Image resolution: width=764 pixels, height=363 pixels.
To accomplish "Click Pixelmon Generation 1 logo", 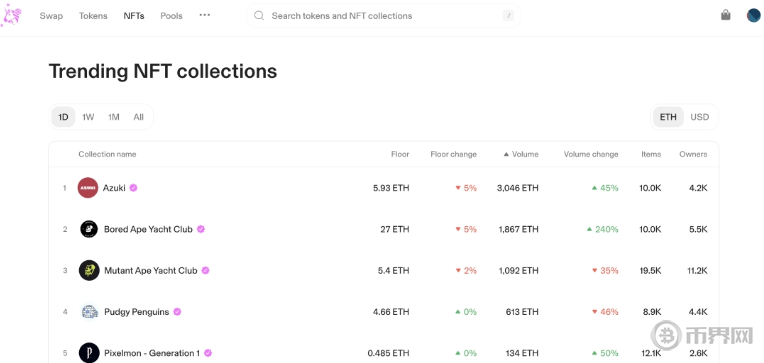I will tap(89, 353).
